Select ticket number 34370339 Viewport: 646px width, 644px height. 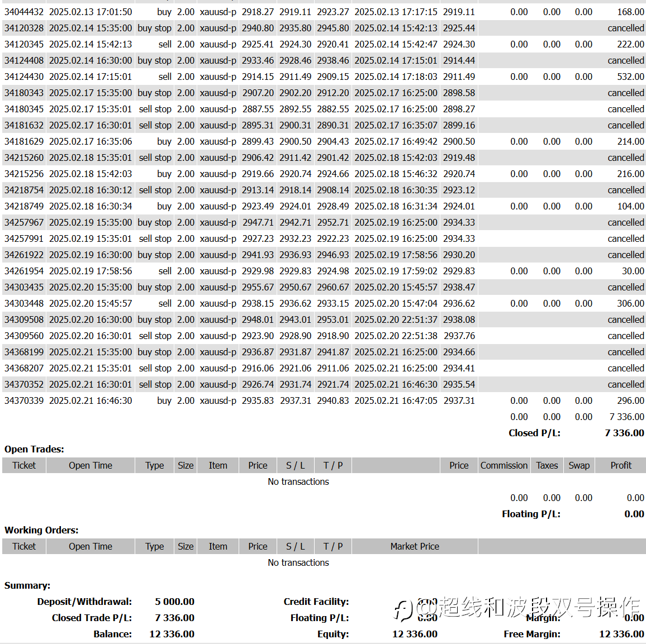[x=24, y=400]
